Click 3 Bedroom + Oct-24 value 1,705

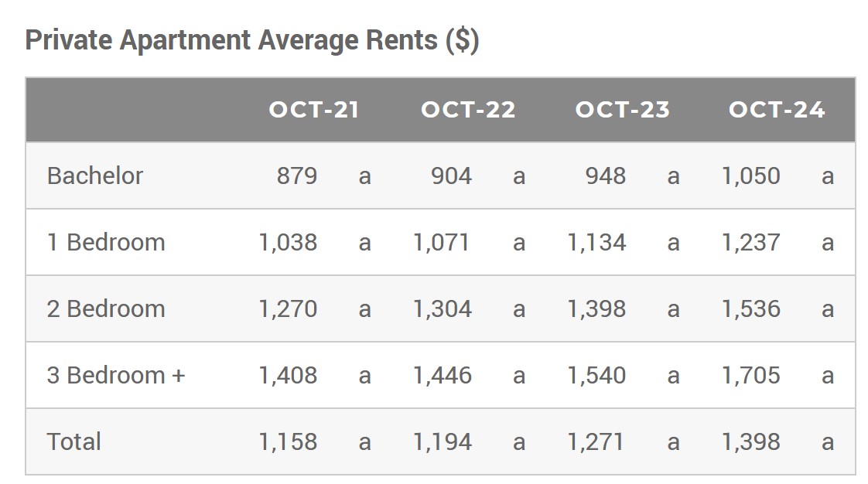point(751,375)
